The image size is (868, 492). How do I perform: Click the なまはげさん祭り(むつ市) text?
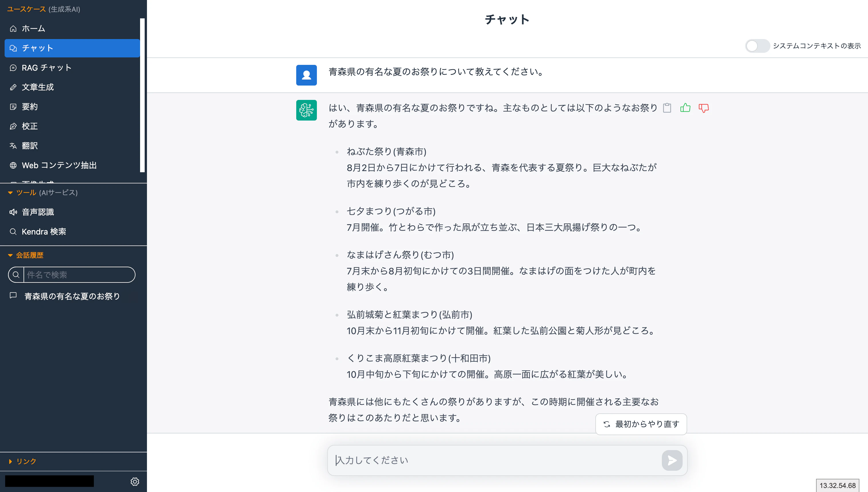pos(400,255)
